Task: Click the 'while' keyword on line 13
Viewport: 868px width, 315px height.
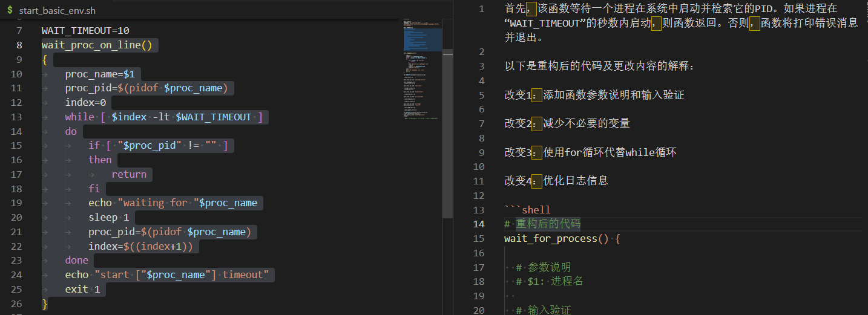Action: [x=79, y=117]
